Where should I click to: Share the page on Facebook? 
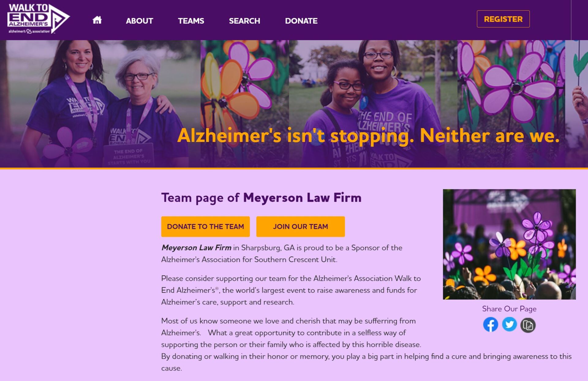490,325
